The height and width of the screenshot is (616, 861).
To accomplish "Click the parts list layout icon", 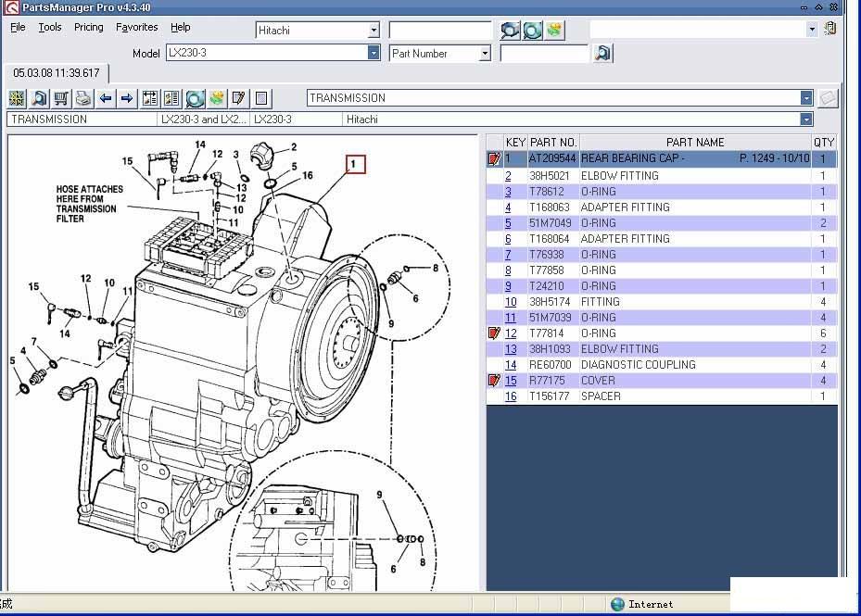I will pos(171,98).
